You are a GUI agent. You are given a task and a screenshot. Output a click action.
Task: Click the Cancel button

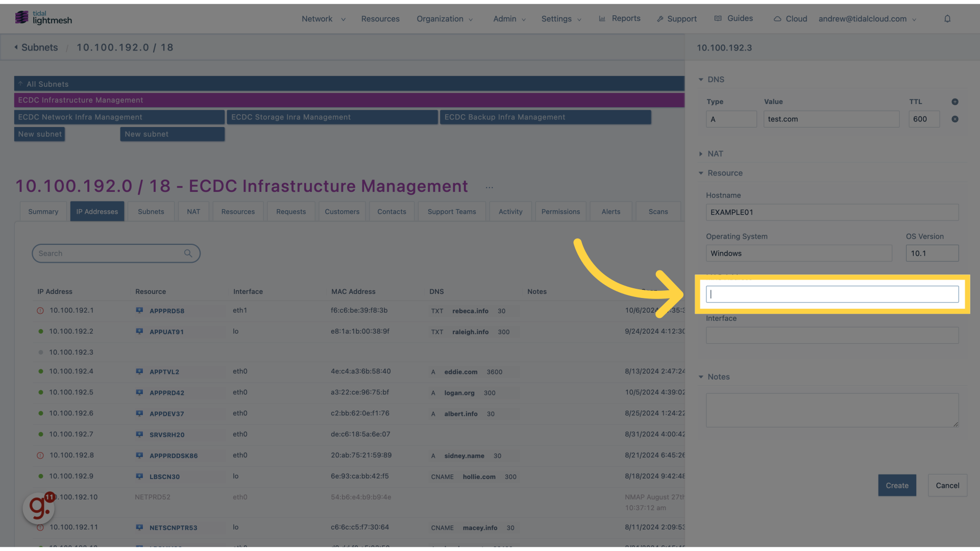click(947, 485)
